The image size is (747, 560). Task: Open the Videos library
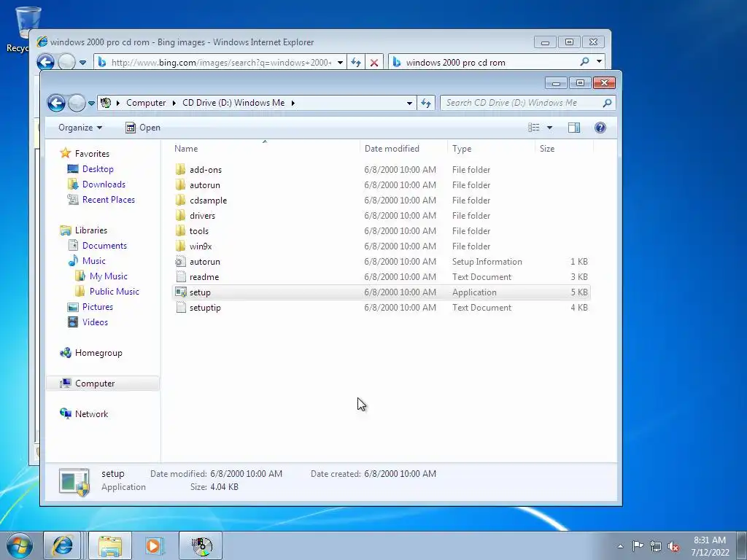tap(95, 322)
